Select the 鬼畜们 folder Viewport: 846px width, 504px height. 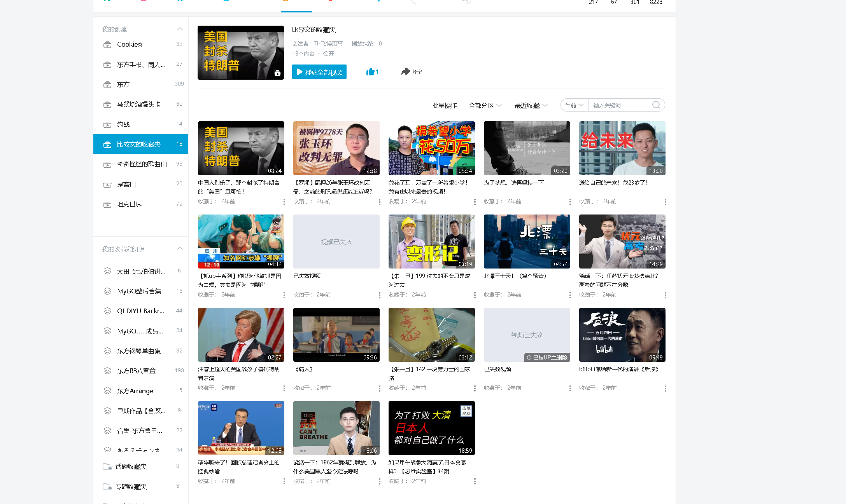coord(141,184)
